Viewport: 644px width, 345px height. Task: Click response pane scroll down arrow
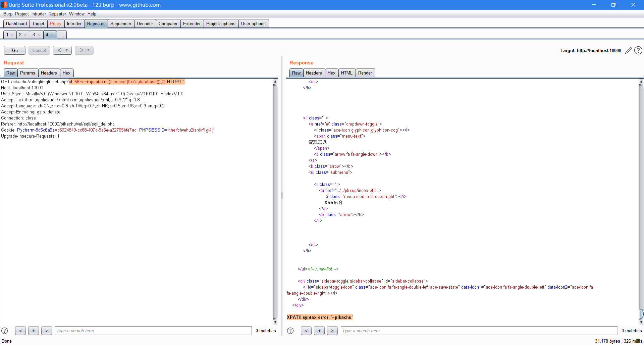pos(641,322)
